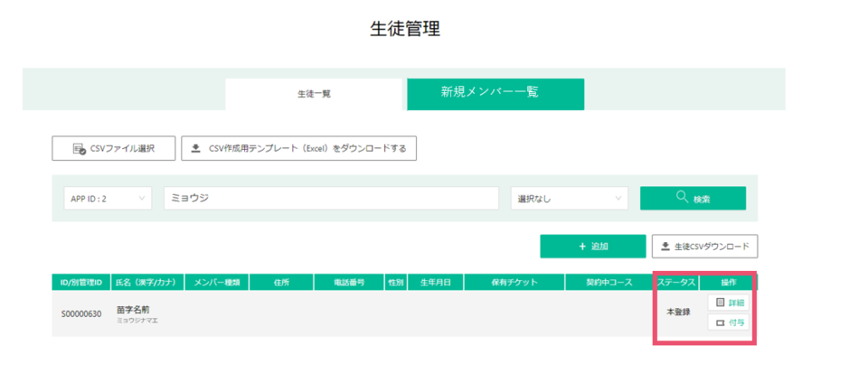Click the 電話番号 column header
Image resolution: width=868 pixels, height=392 pixels.
click(349, 282)
